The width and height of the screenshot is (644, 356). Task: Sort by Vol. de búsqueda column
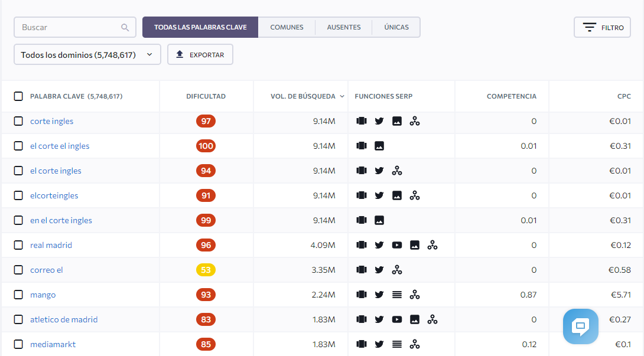pyautogui.click(x=307, y=96)
